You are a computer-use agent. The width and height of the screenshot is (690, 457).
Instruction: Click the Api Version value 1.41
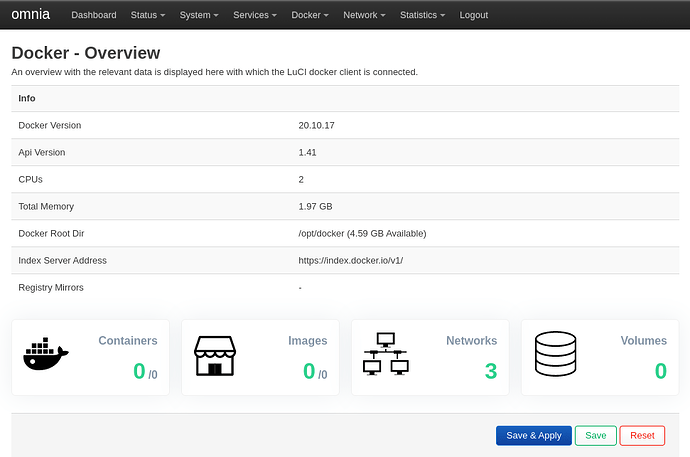coord(307,152)
